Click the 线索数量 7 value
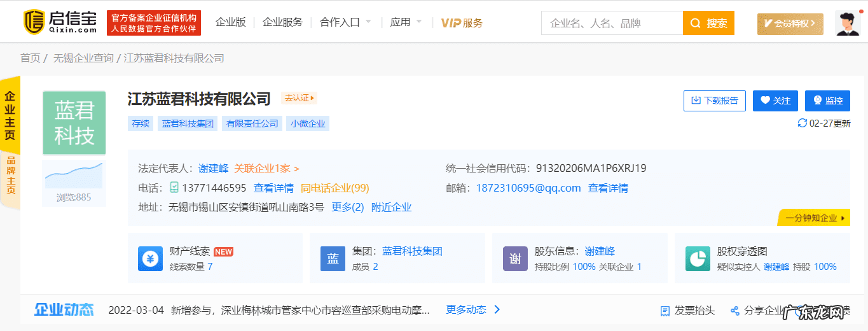The image size is (868, 331). point(210,267)
